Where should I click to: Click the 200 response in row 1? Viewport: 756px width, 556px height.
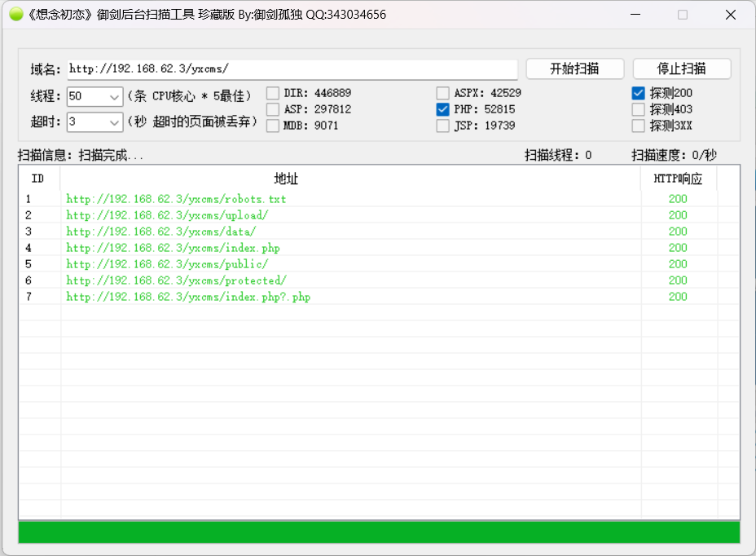tap(678, 199)
